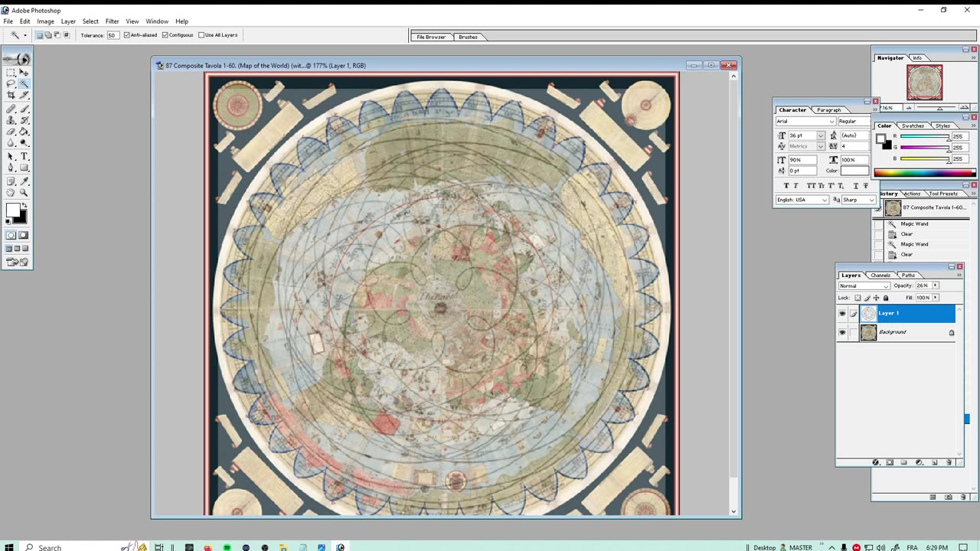Select the Brush tool
Image resolution: width=980 pixels, height=551 pixels.
24,109
